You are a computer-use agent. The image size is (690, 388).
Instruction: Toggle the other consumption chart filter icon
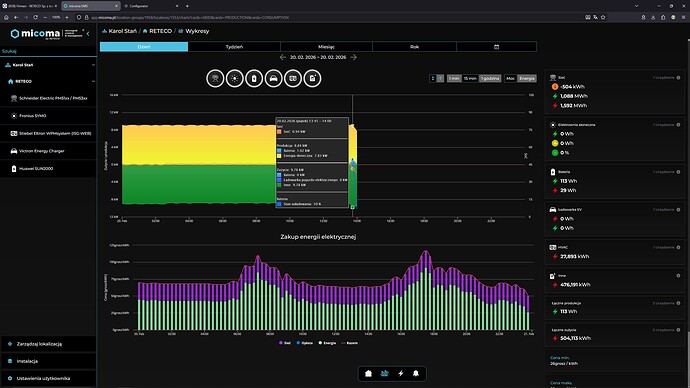click(312, 78)
